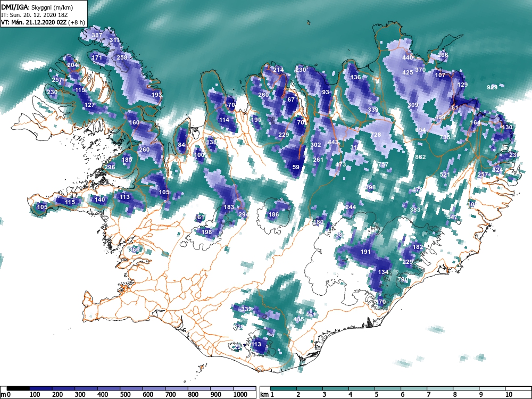Click the '929' value offshore

[x=492, y=87]
